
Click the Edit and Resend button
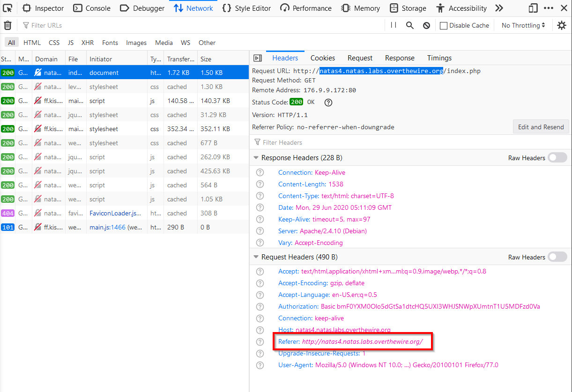541,127
